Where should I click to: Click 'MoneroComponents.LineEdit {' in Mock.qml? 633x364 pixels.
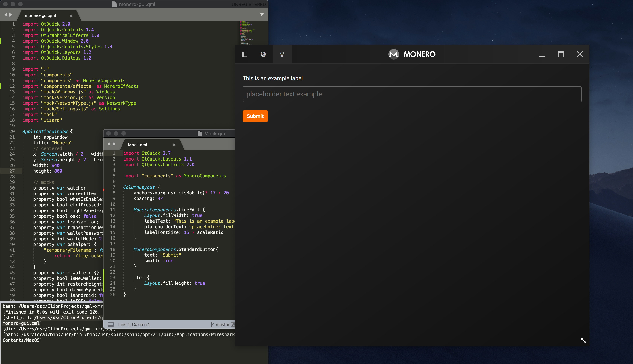coord(169,210)
